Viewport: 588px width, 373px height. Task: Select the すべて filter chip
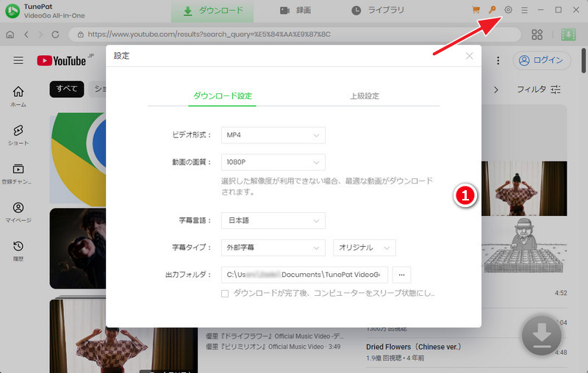click(x=67, y=89)
